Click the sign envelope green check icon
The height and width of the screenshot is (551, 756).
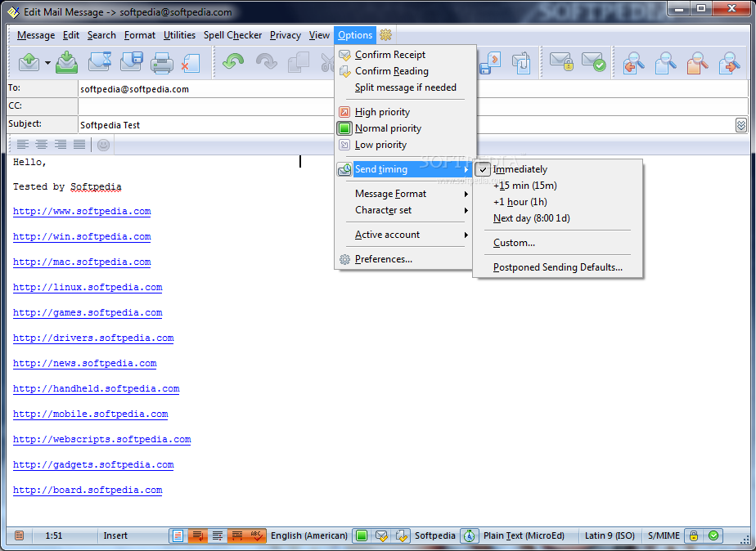(593, 62)
